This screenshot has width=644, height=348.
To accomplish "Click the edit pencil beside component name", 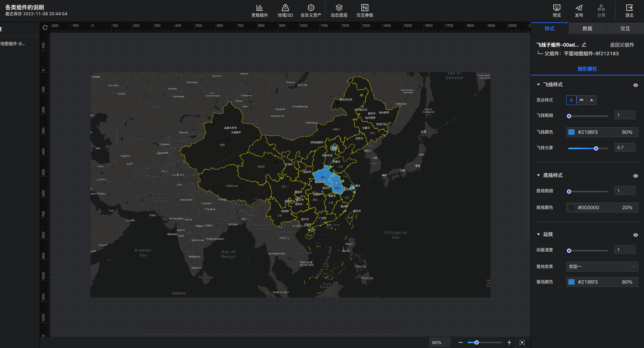I will (x=584, y=45).
